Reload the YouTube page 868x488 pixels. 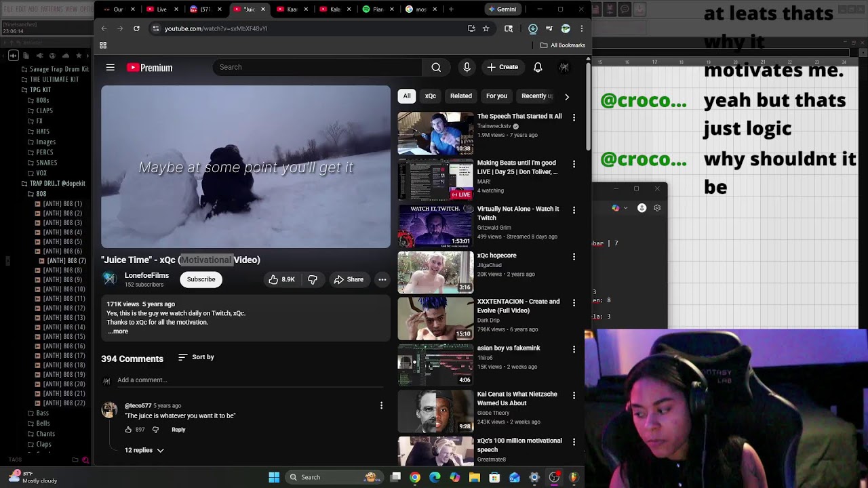(x=136, y=28)
